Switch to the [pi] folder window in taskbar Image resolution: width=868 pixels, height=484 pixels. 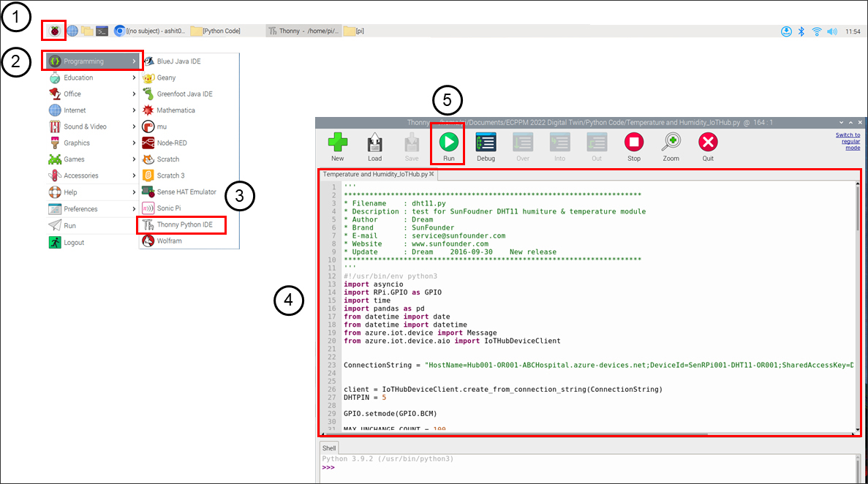pyautogui.click(x=354, y=31)
